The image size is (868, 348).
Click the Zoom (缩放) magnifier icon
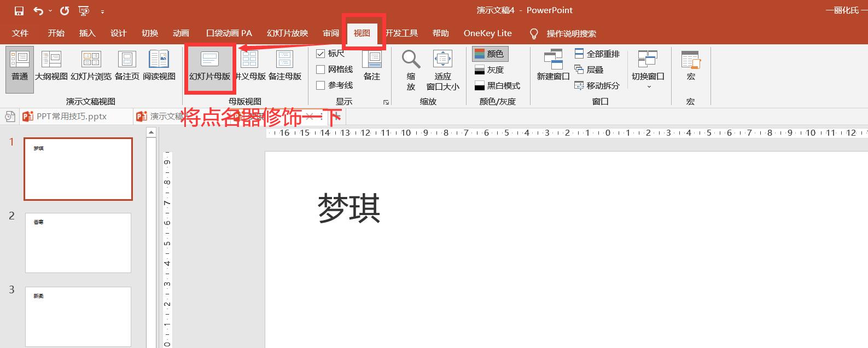point(411,60)
